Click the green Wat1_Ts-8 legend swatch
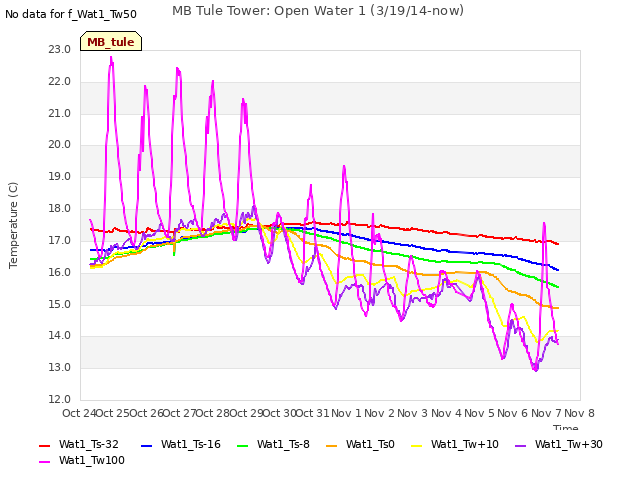This screenshot has height=480, width=640. tap(242, 446)
